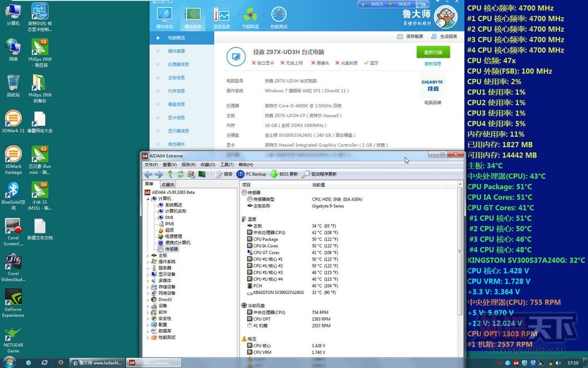Click 生成报表 in Ludashi
This screenshot has height=368, width=588.
[444, 36]
